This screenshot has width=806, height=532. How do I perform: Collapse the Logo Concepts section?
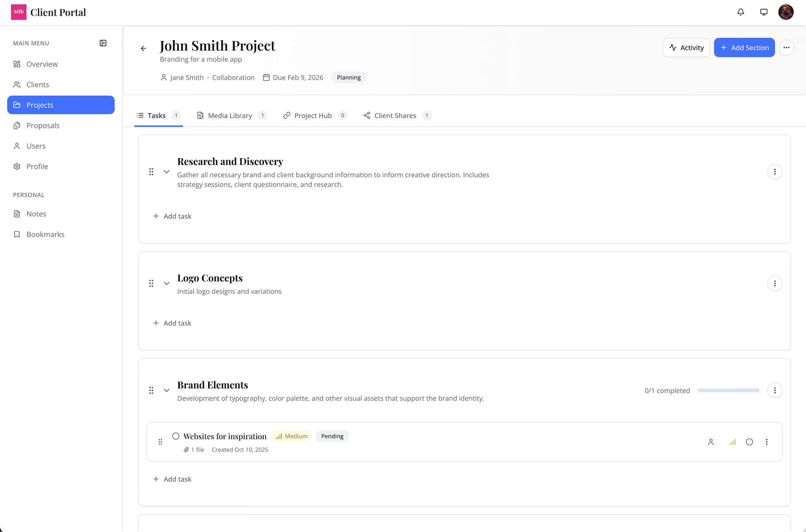(167, 283)
